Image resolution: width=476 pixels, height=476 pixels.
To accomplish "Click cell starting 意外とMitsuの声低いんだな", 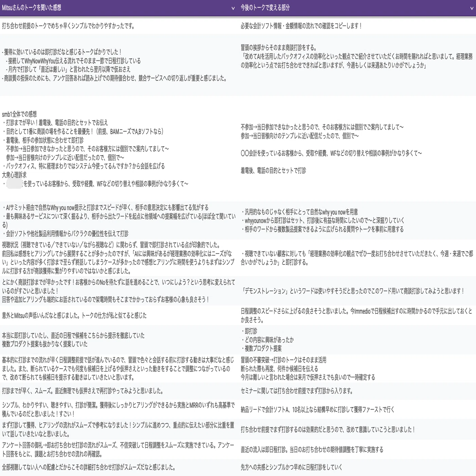I will click(x=119, y=315).
